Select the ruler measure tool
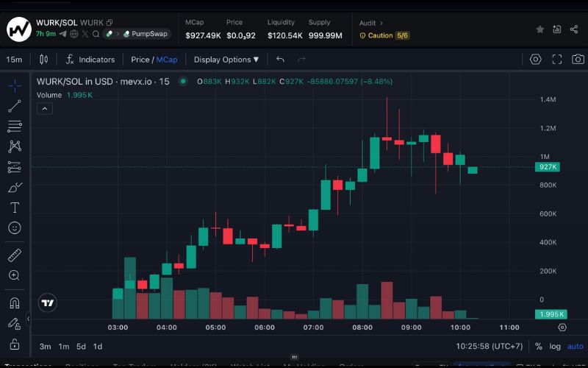This screenshot has height=368, width=588. click(14, 255)
